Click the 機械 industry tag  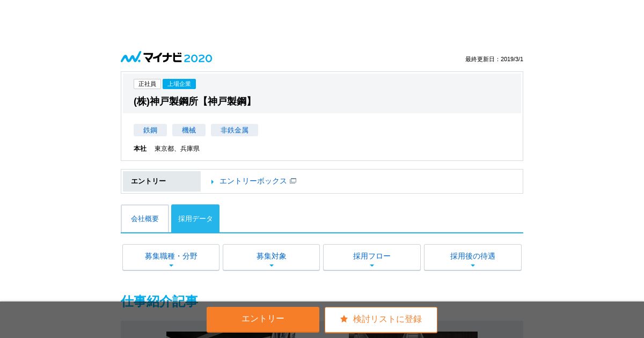tap(189, 130)
